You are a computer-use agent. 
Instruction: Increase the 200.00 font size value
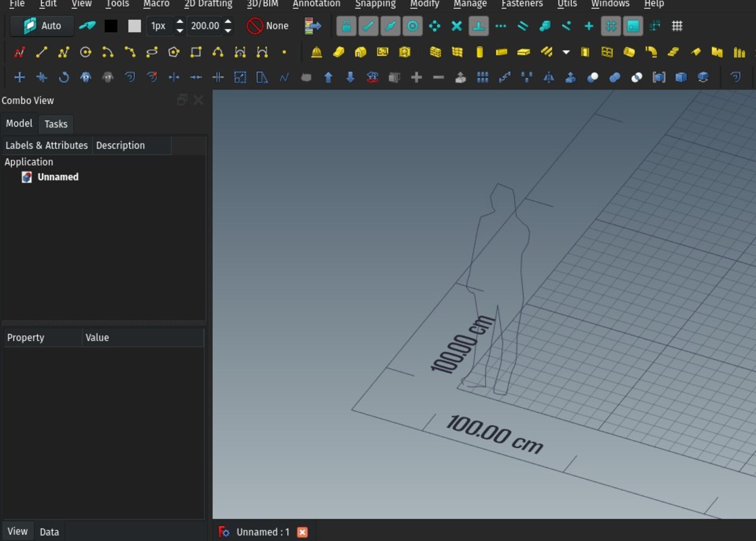(228, 21)
